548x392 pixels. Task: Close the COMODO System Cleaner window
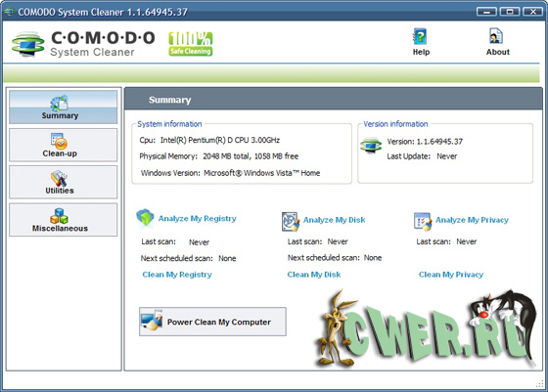(x=532, y=12)
